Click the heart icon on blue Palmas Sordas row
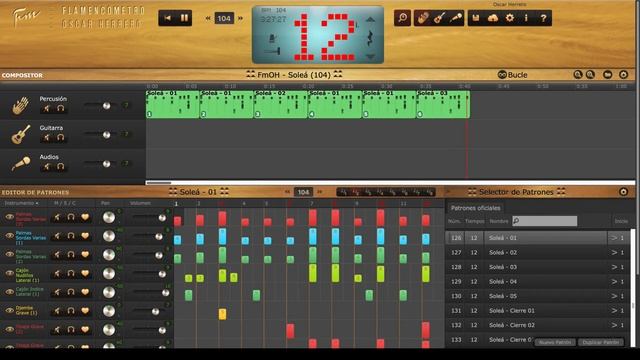 85,236
